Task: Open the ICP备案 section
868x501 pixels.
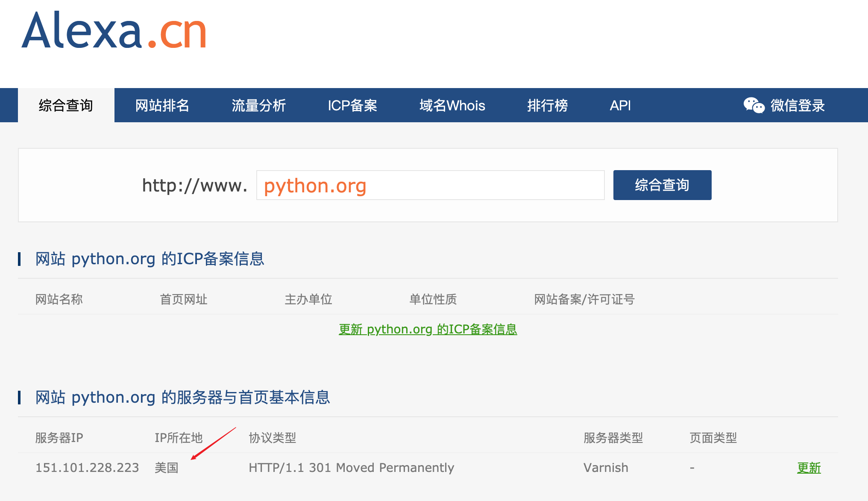Action: click(352, 105)
